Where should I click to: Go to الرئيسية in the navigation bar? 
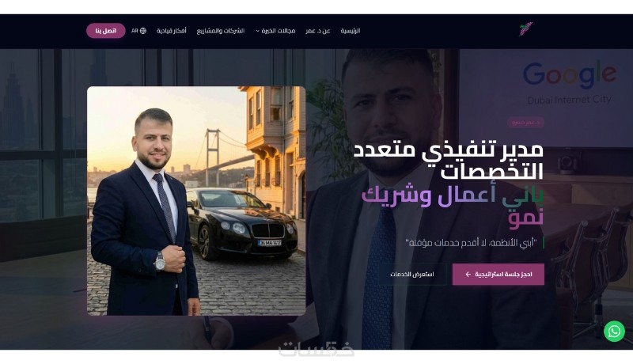350,31
